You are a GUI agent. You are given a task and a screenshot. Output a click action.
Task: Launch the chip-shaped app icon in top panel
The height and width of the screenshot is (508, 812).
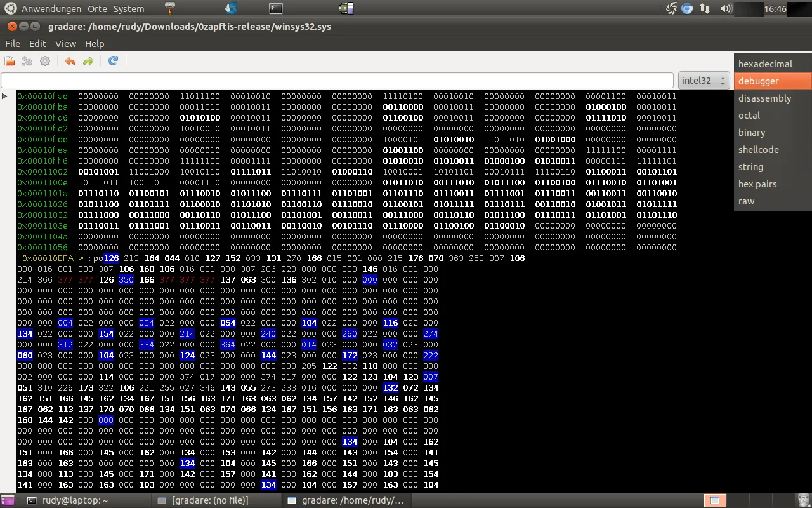coord(346,8)
